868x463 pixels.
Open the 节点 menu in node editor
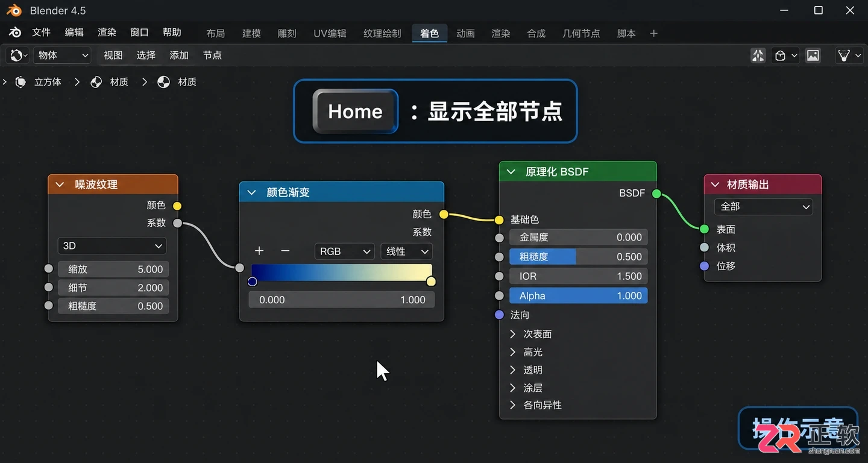tap(212, 55)
